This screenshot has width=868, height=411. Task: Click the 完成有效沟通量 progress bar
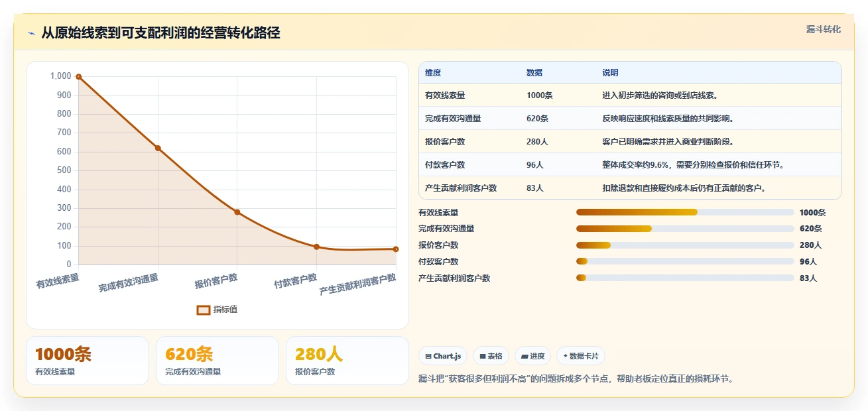[x=685, y=229]
